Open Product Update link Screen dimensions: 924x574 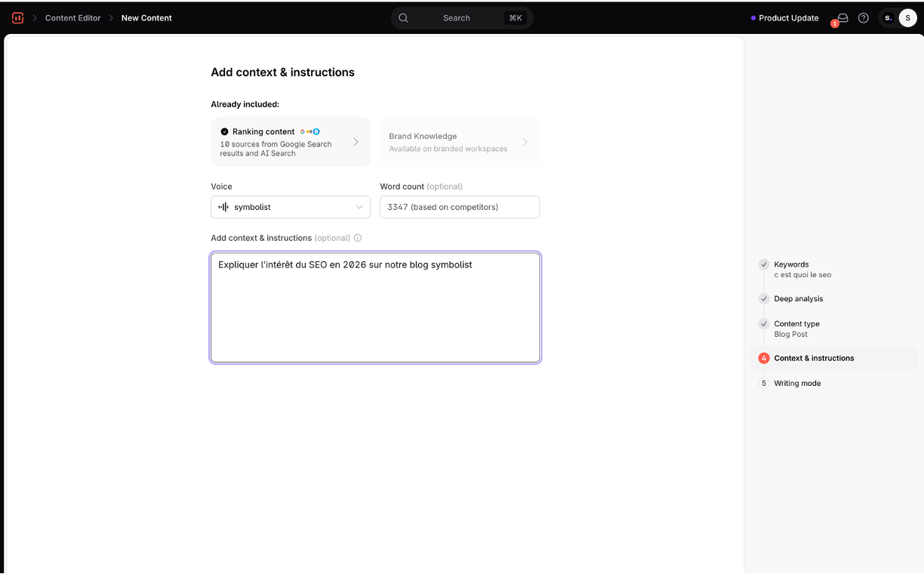point(788,18)
